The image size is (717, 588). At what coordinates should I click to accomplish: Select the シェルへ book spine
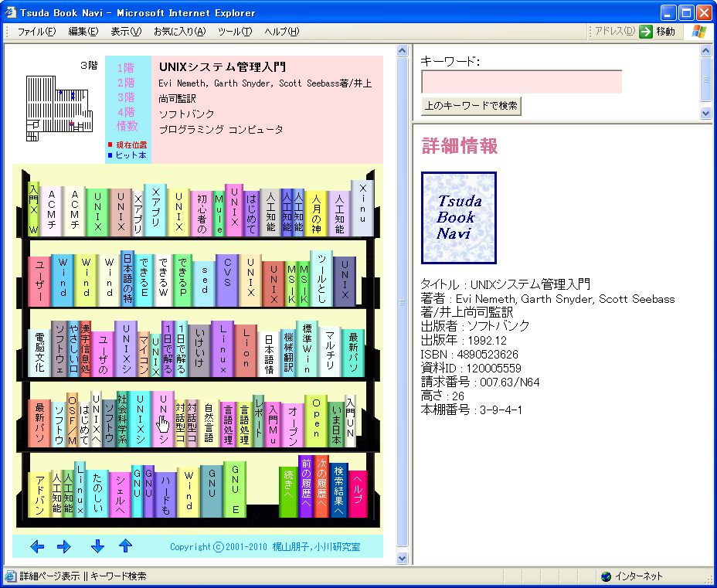pyautogui.click(x=121, y=495)
